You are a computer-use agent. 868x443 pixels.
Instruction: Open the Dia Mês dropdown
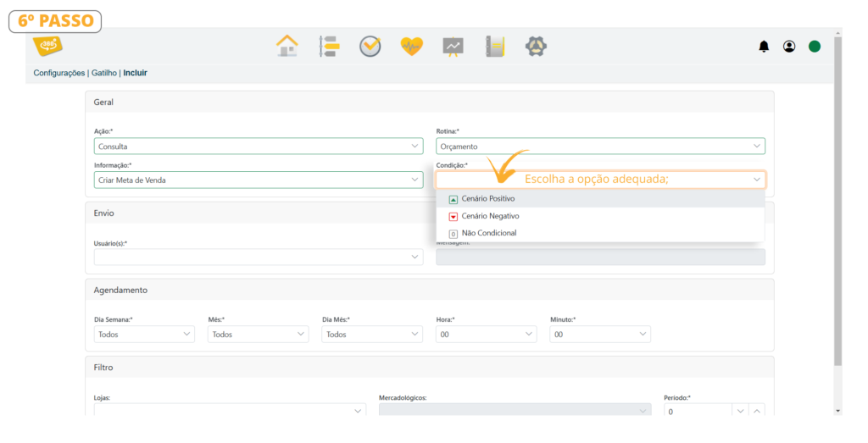372,334
